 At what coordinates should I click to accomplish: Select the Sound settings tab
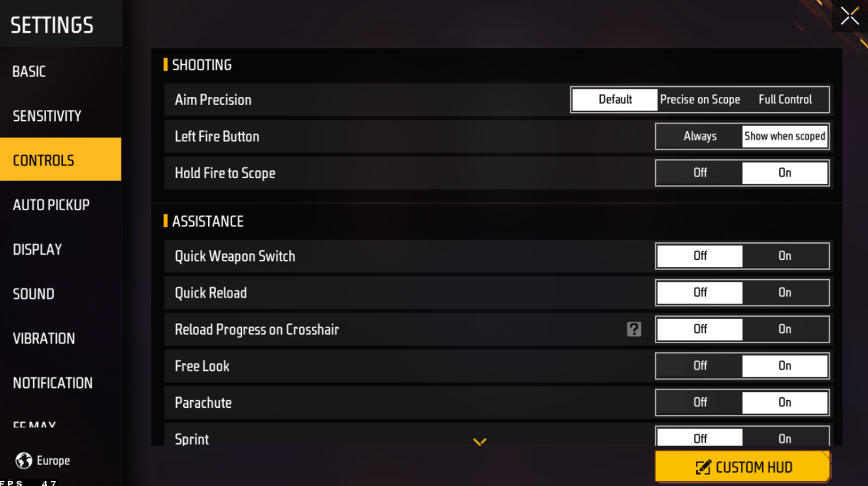click(x=34, y=294)
